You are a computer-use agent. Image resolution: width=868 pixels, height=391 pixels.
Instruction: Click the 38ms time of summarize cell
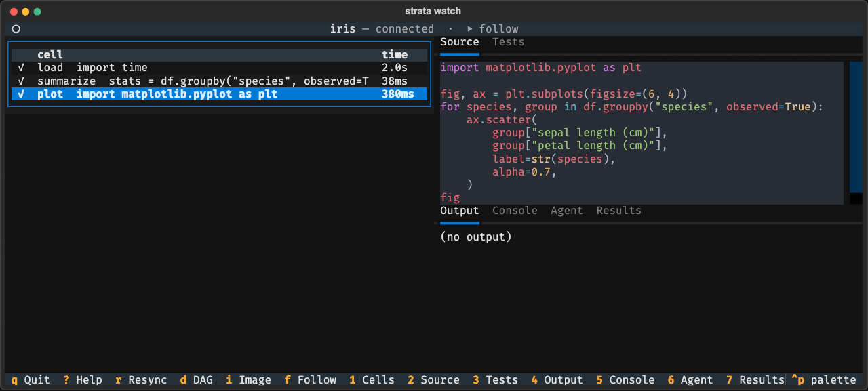tap(395, 81)
